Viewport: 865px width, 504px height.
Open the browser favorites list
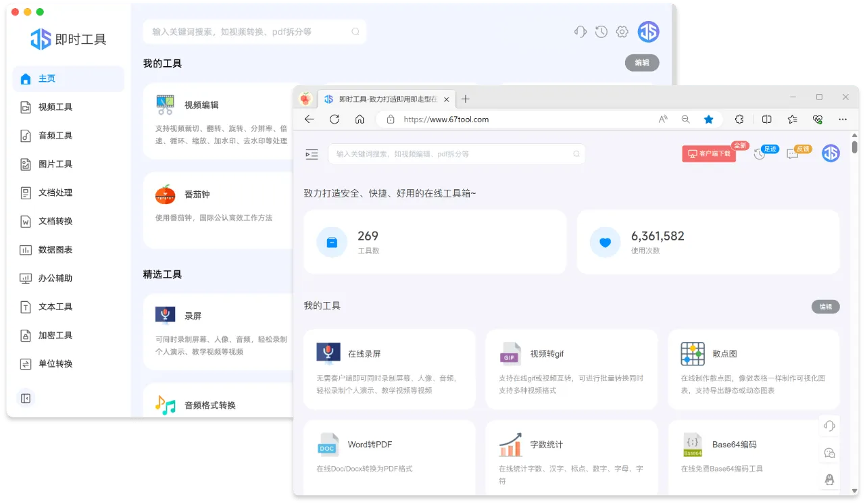click(792, 120)
